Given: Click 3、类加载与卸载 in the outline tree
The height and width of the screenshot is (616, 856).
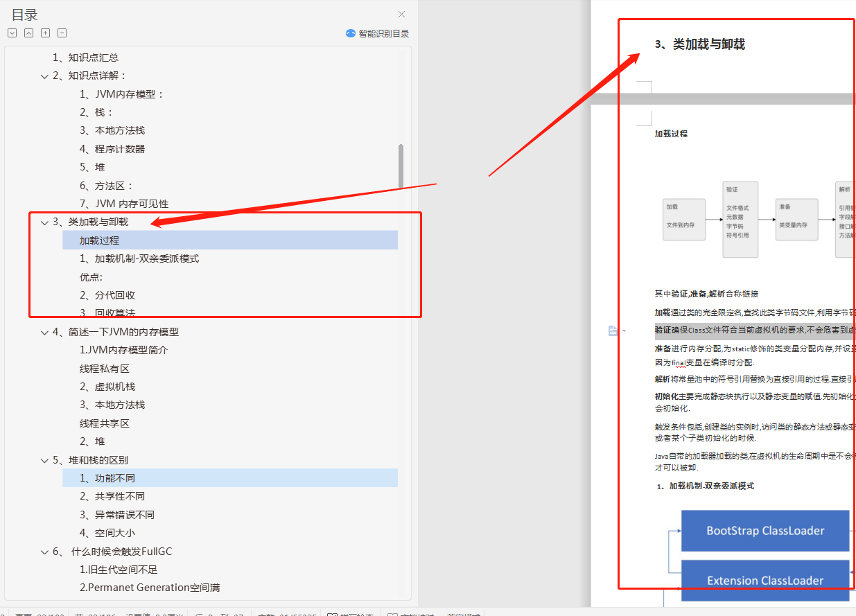Looking at the screenshot, I should click(91, 222).
